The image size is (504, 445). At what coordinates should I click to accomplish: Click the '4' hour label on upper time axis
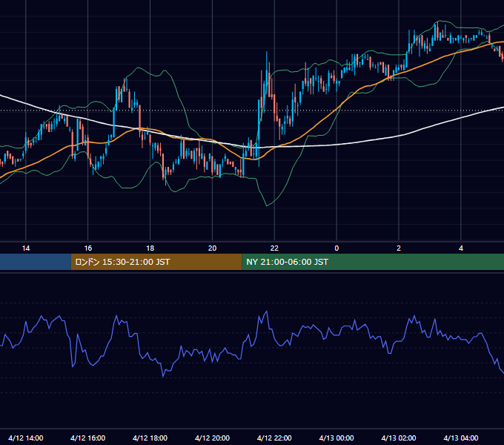[461, 248]
